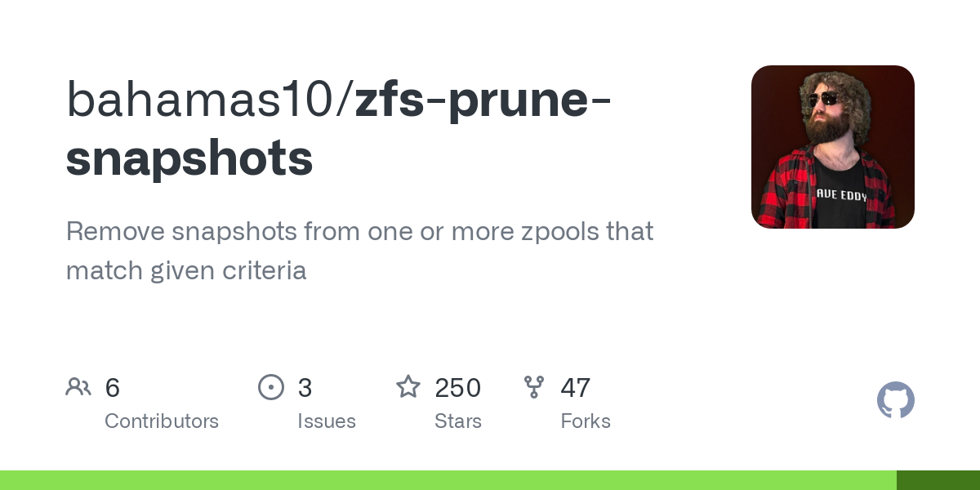Viewport: 980px width, 490px height.
Task: Open the Contributors label
Action: [162, 421]
